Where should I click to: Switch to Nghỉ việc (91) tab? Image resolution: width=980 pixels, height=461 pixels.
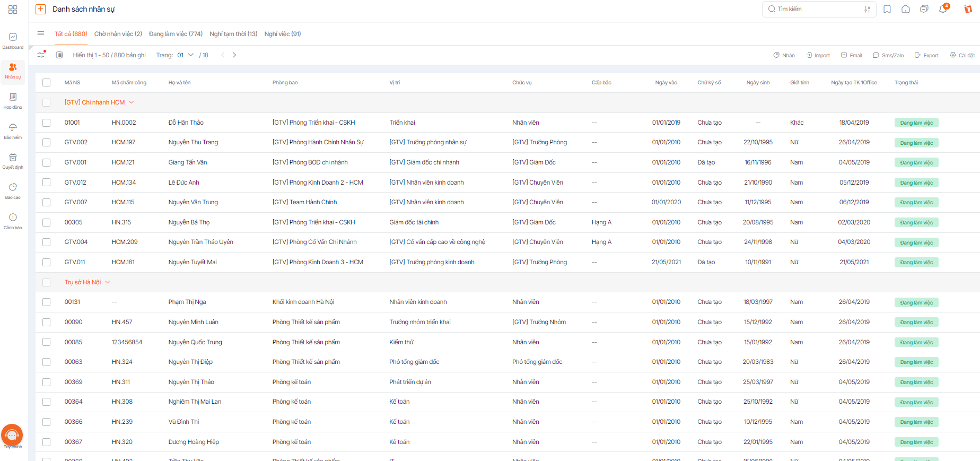click(283, 34)
